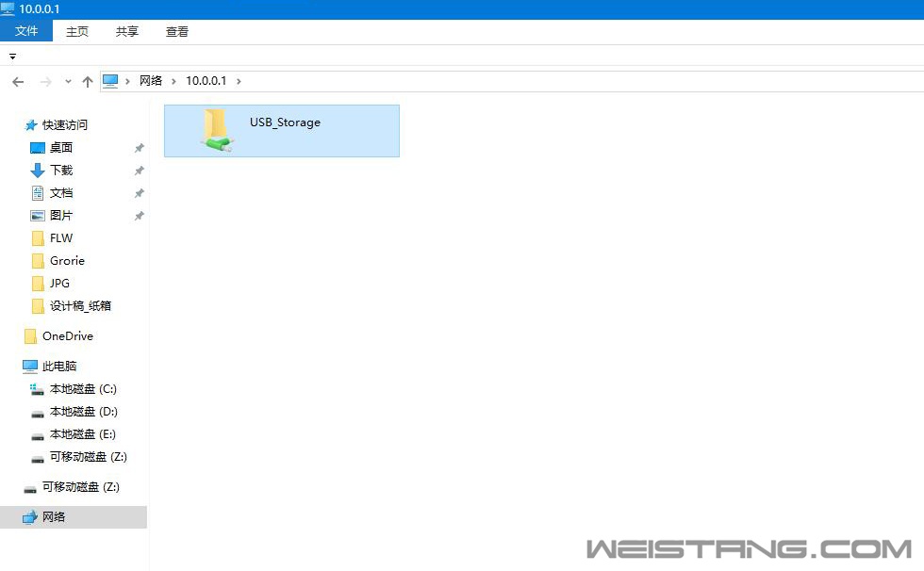
Task: Select 此电脑 in navigation pane
Action: pos(58,367)
